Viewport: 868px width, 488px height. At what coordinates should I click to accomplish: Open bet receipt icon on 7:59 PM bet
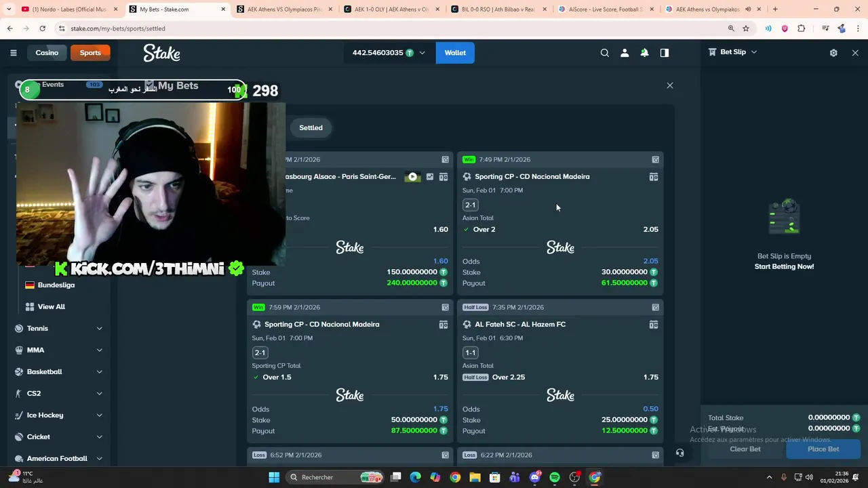[445, 308]
